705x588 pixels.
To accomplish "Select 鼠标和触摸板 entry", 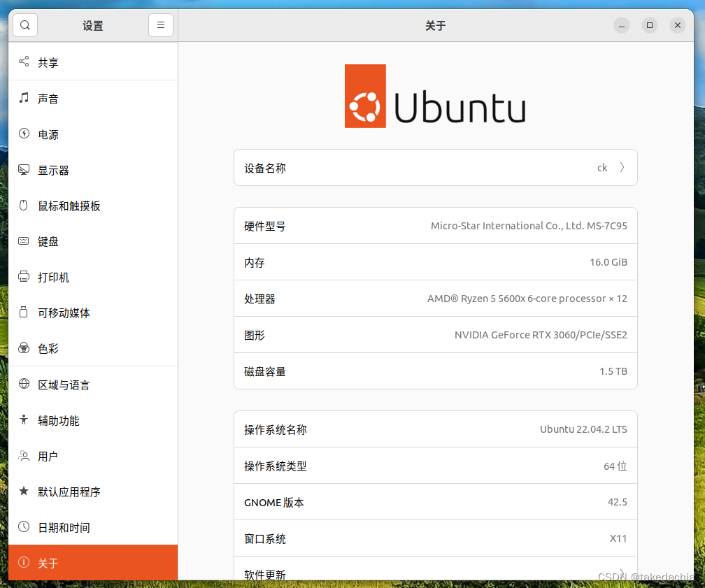I will [x=93, y=206].
